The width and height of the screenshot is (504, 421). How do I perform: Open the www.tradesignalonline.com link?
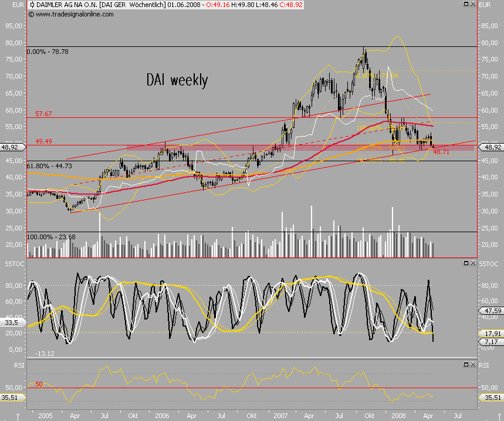pos(70,15)
